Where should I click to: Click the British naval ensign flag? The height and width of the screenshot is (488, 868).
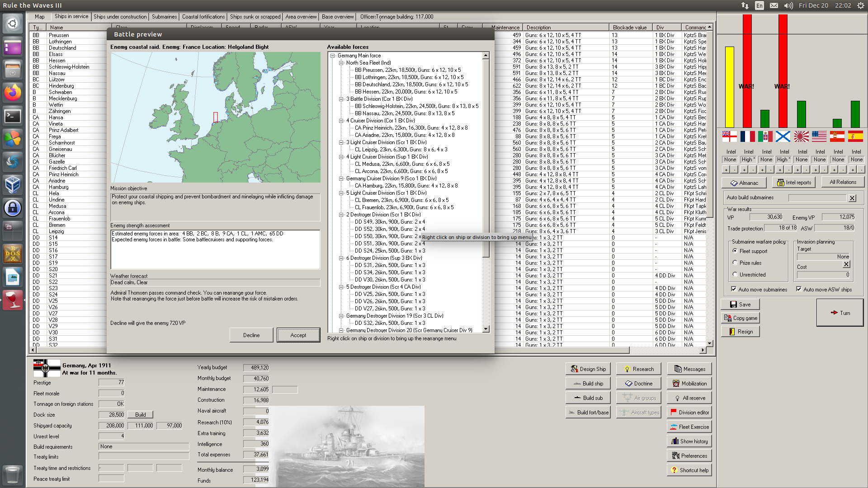click(x=729, y=136)
